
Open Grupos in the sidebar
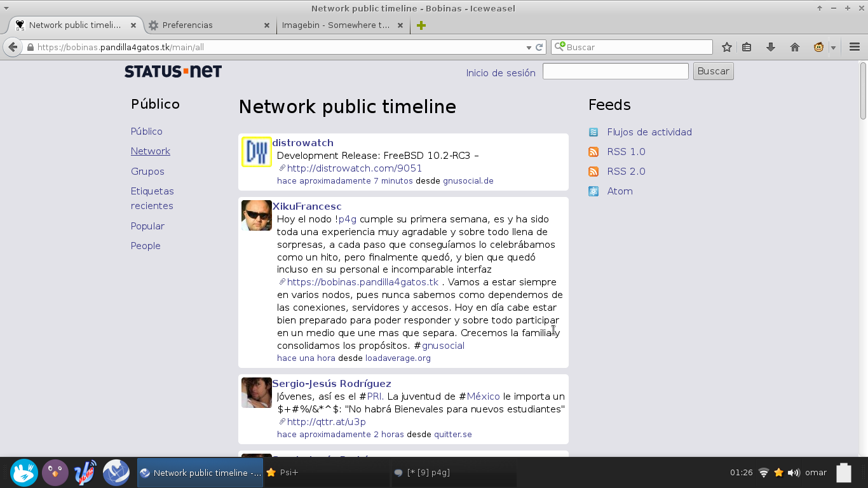click(x=147, y=172)
